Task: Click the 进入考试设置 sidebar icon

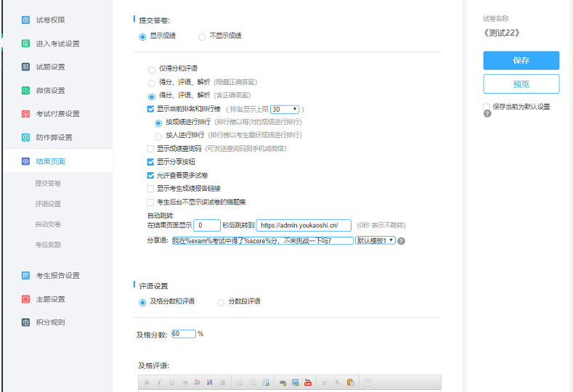Action: coord(25,44)
